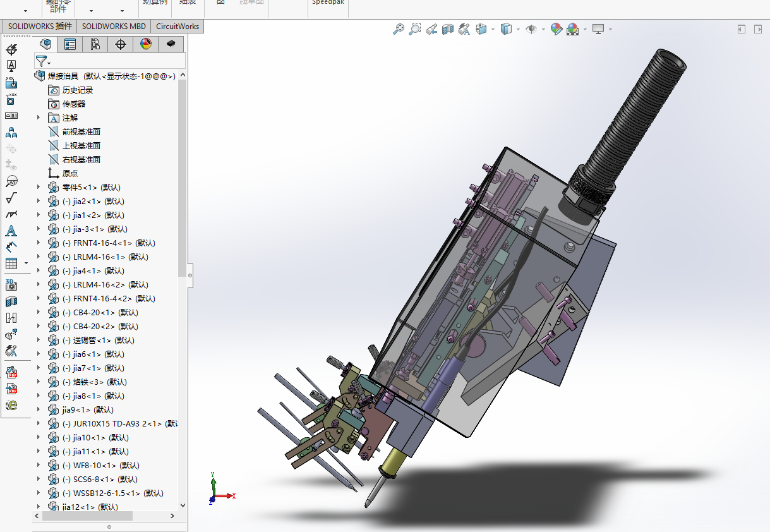Select the Zoom to Area tool
Image resolution: width=770 pixels, height=532 pixels.
414,29
